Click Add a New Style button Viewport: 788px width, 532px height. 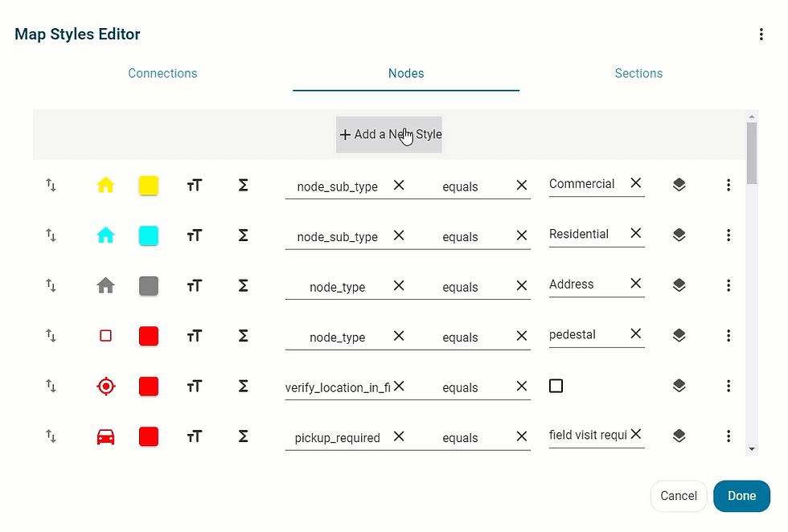pyautogui.click(x=389, y=135)
